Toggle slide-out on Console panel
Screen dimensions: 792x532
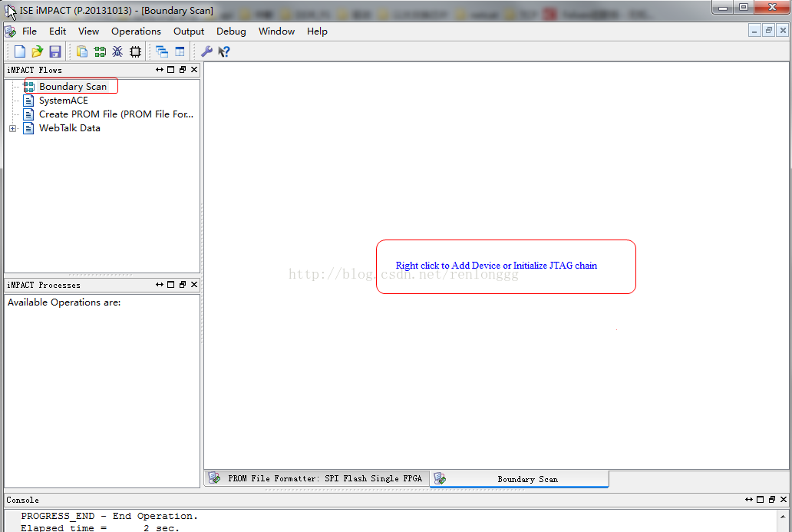[x=749, y=500]
